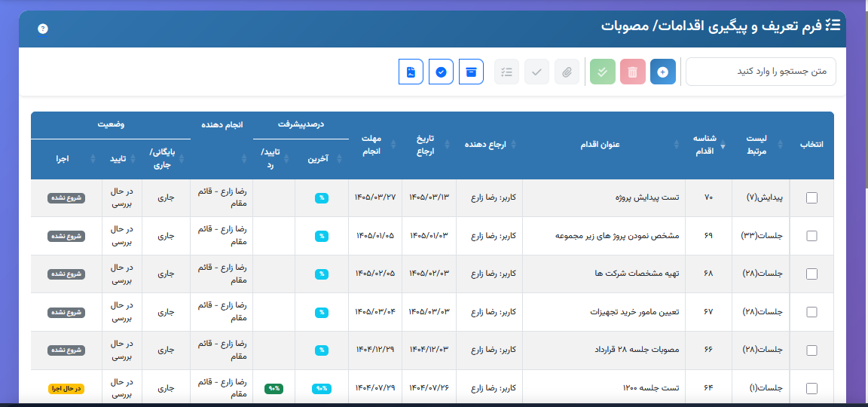The height and width of the screenshot is (407, 868).
Task: Click the cyan ۹۰% progress badge
Action: point(322,388)
